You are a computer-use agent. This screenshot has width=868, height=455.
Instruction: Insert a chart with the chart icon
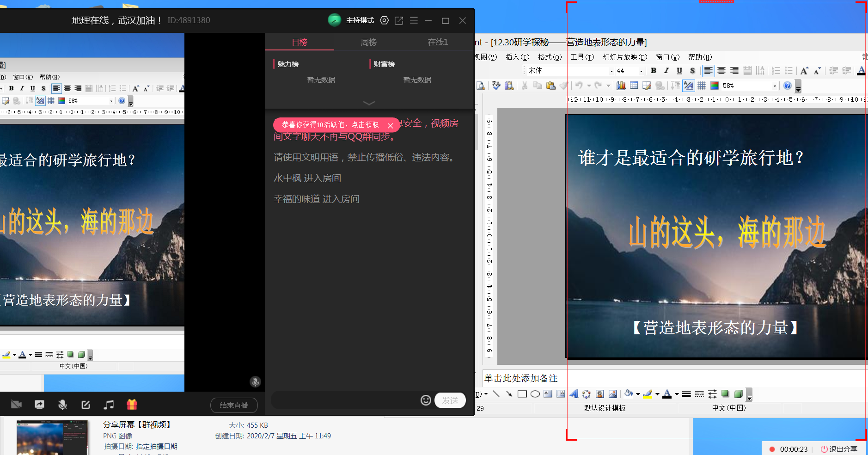click(x=621, y=86)
